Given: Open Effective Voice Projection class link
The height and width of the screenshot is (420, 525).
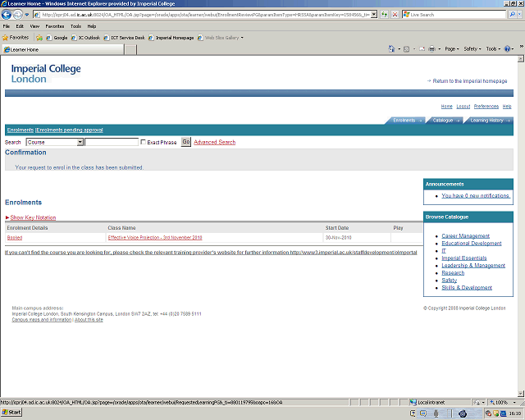Looking at the screenshot, I should click(x=155, y=237).
